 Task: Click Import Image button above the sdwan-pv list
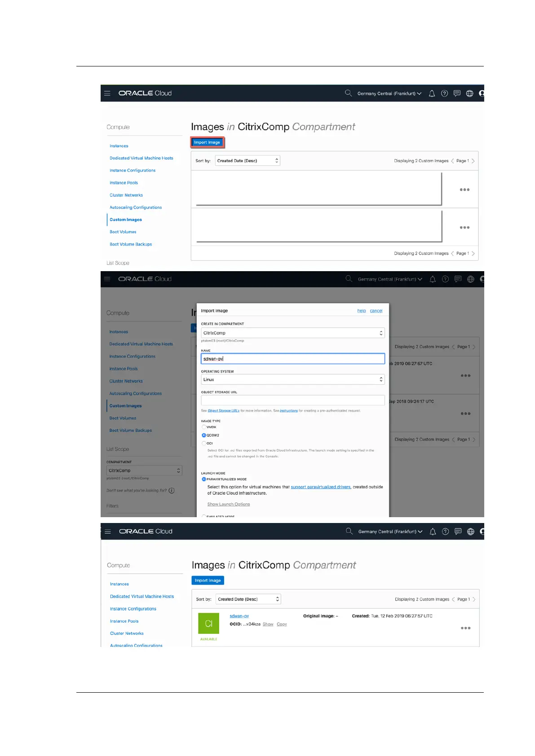tap(208, 580)
